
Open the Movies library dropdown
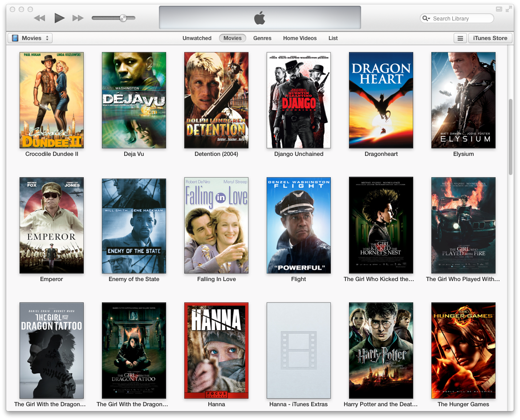30,38
